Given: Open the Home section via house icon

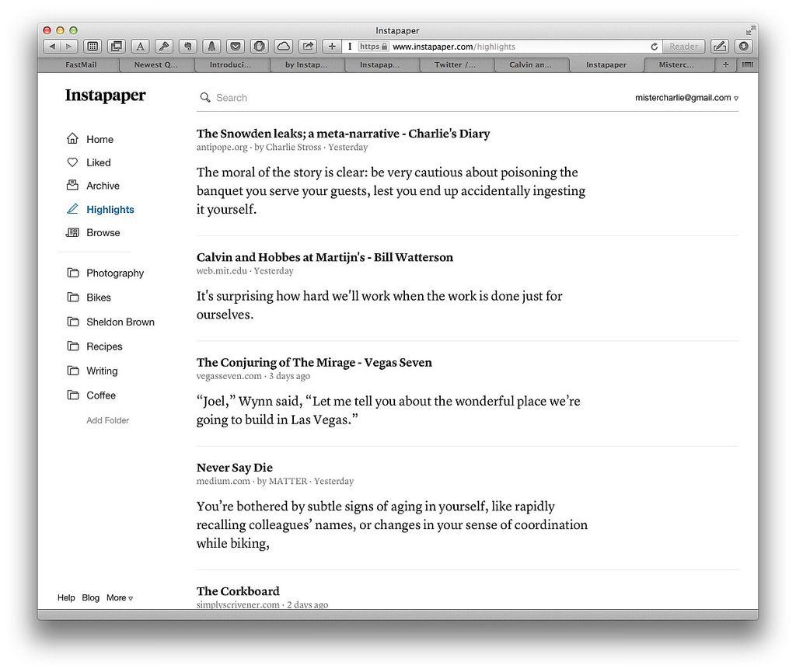Looking at the screenshot, I should click(x=72, y=139).
